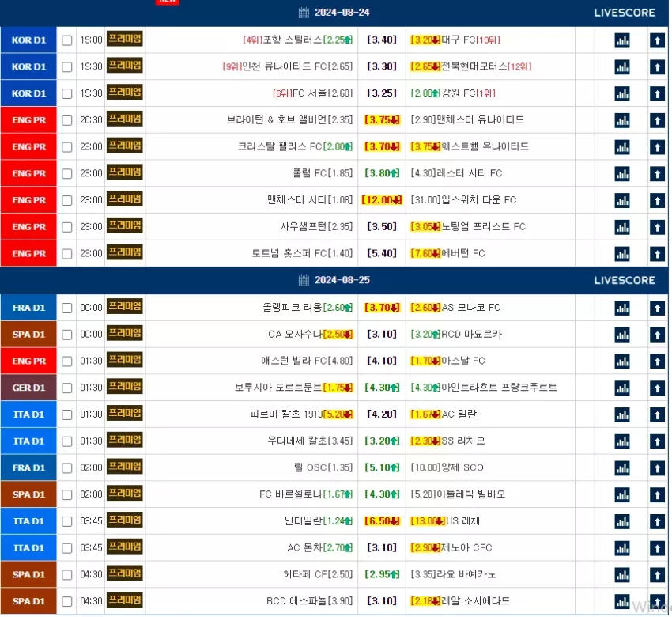Open stats chart for Inter Milan match
This screenshot has height=617, width=672.
(622, 522)
